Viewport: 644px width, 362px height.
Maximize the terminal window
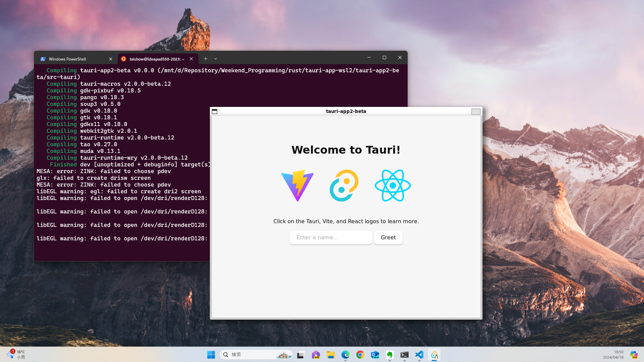coord(384,57)
